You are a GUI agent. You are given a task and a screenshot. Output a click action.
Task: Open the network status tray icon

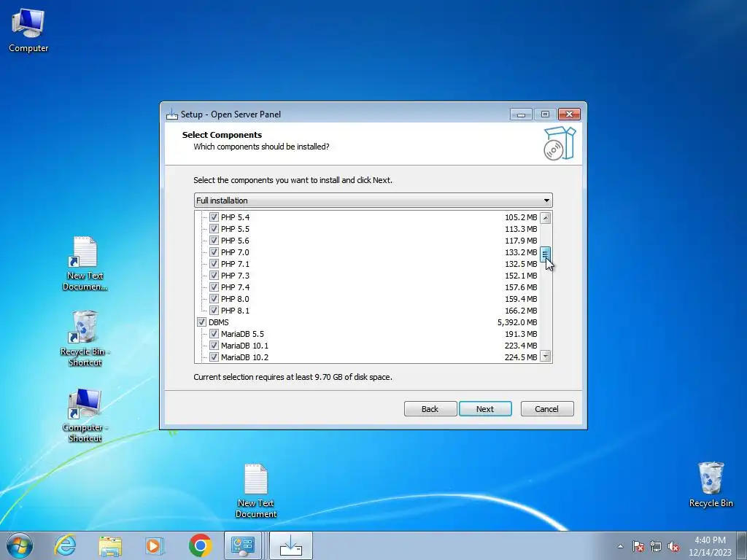click(656, 546)
